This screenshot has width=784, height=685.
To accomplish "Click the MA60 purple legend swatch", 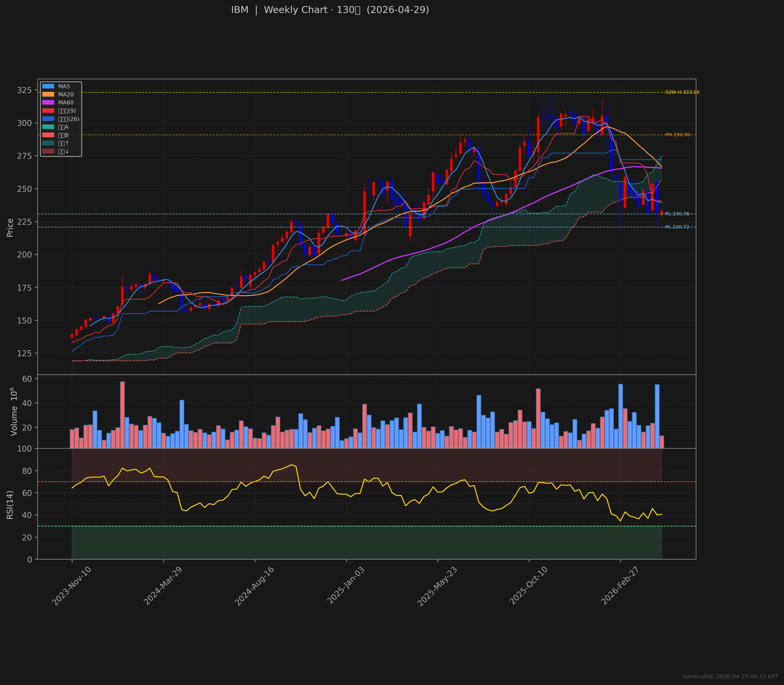I will [x=48, y=102].
